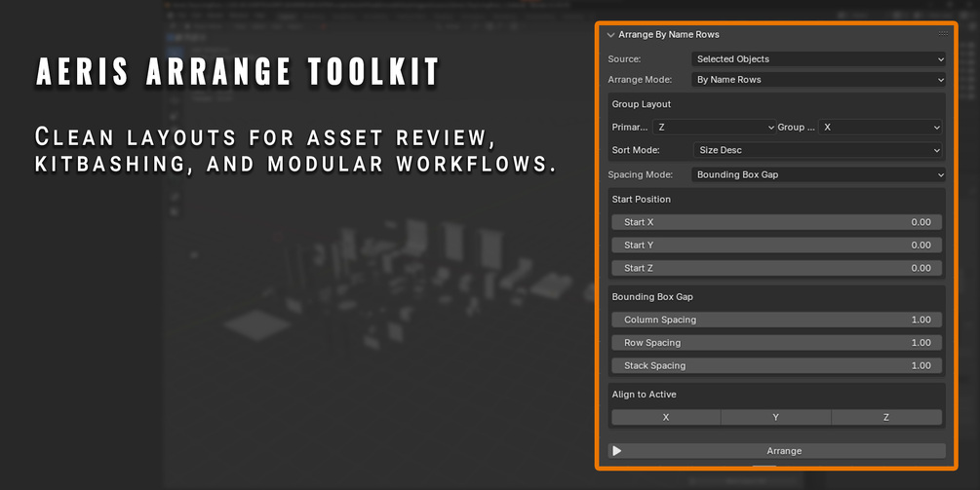
Task: Click the Bounding Box Gap section label
Action: click(652, 297)
